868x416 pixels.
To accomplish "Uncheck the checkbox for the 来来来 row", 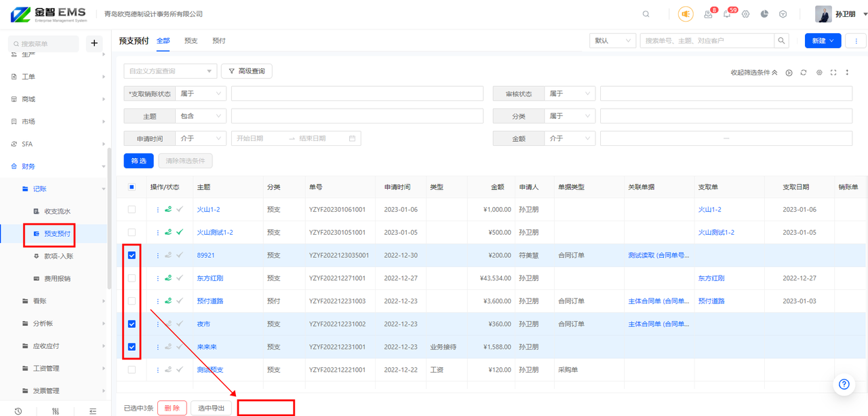I will (x=132, y=347).
